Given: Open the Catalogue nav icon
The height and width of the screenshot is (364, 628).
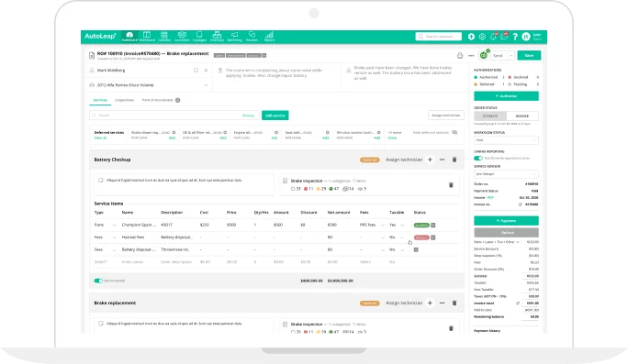Looking at the screenshot, I should [x=199, y=37].
